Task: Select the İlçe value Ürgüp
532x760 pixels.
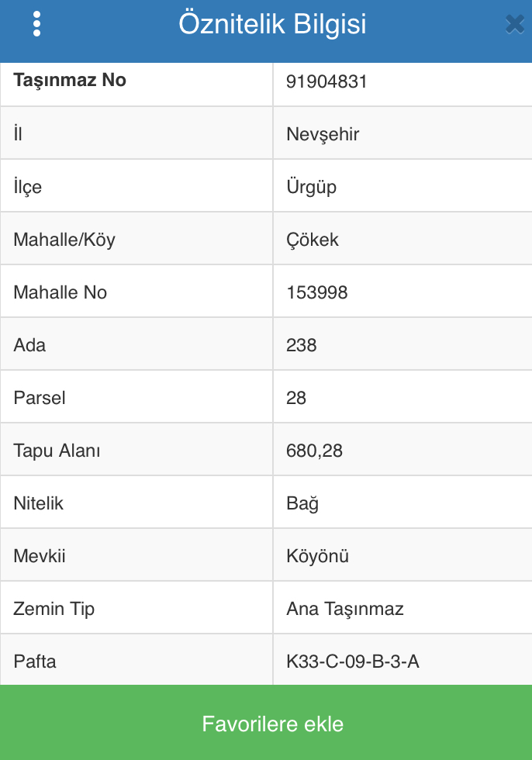Action: tap(311, 187)
